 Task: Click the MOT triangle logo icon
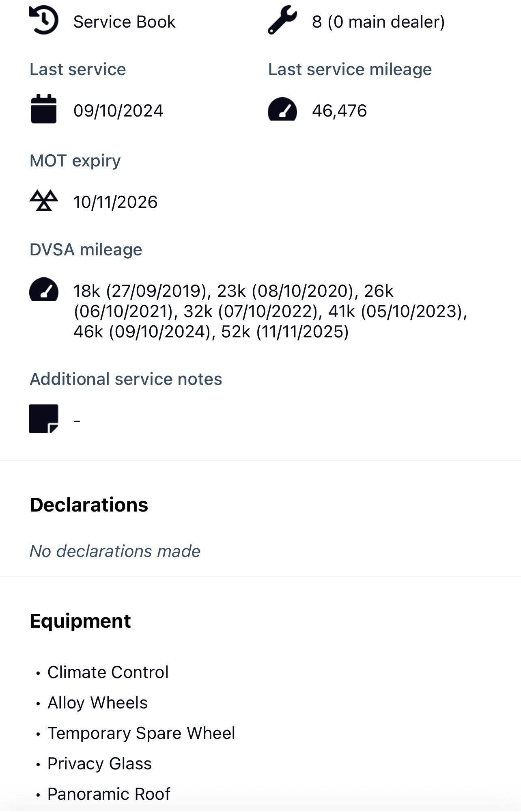[44, 201]
